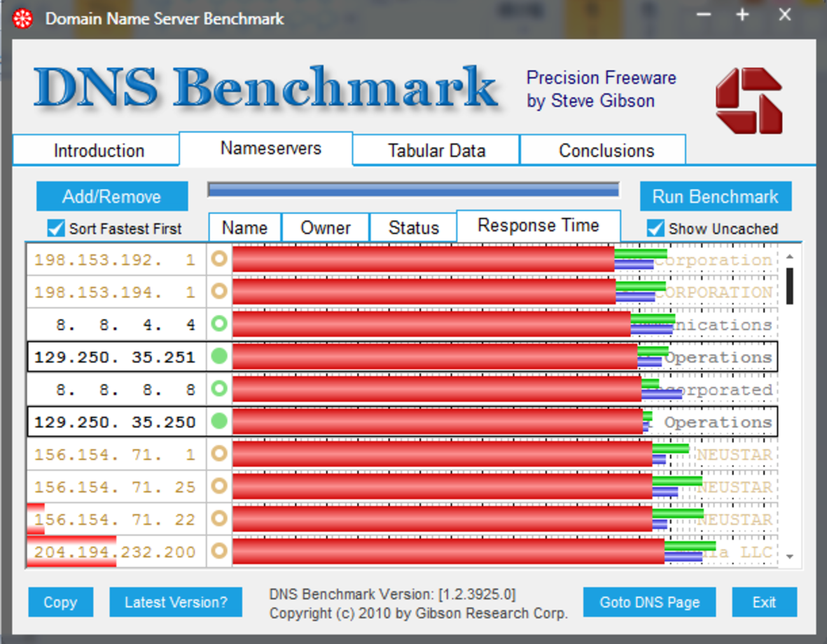Close the Domain Name Server Benchmark window

pyautogui.click(x=785, y=15)
